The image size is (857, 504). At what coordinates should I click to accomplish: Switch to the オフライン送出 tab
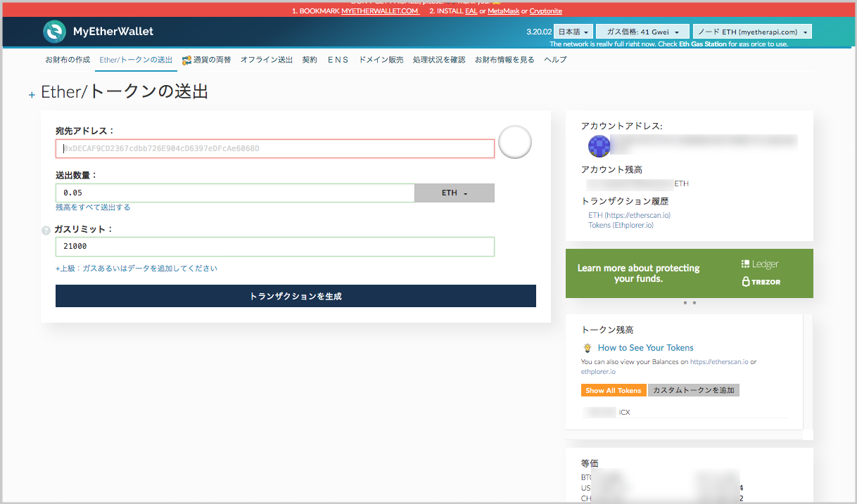(266, 60)
